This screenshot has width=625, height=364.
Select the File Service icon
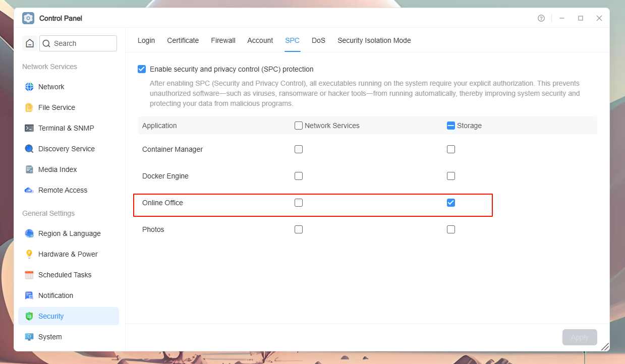coord(29,107)
